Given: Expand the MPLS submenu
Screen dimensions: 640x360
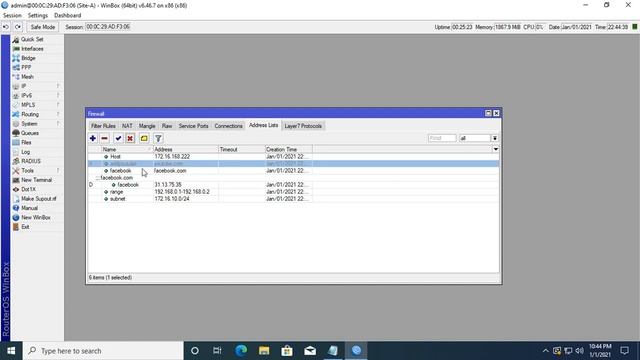Looking at the screenshot, I should [x=37, y=105].
